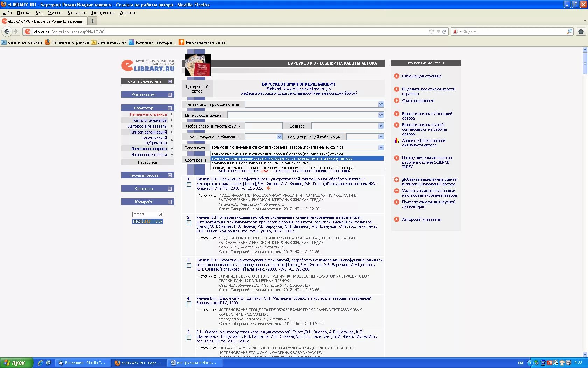588x368 pixels.
Task: Open the Инструменты menu
Action: (102, 13)
